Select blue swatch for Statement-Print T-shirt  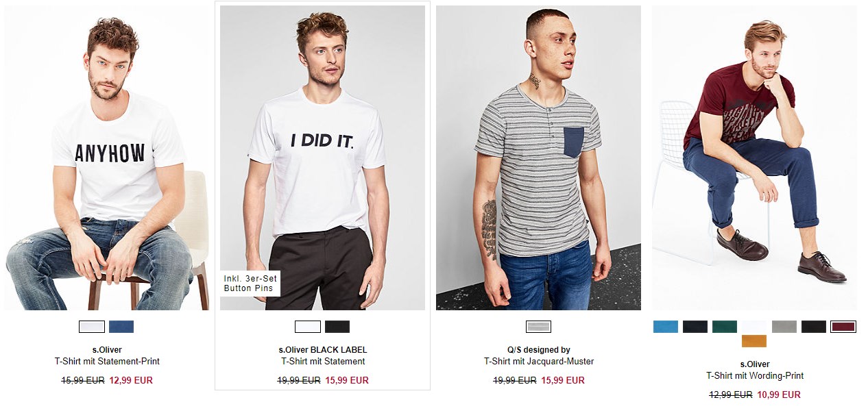coord(121,327)
